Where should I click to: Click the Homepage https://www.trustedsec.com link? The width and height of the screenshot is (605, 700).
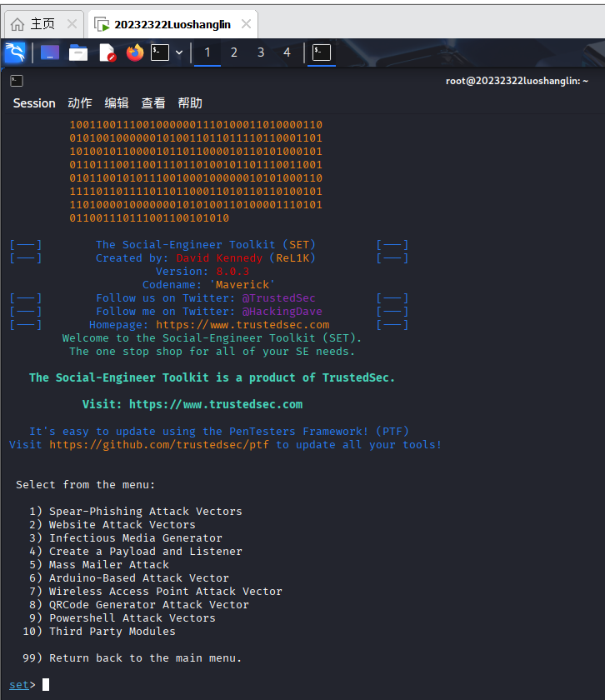click(x=242, y=324)
